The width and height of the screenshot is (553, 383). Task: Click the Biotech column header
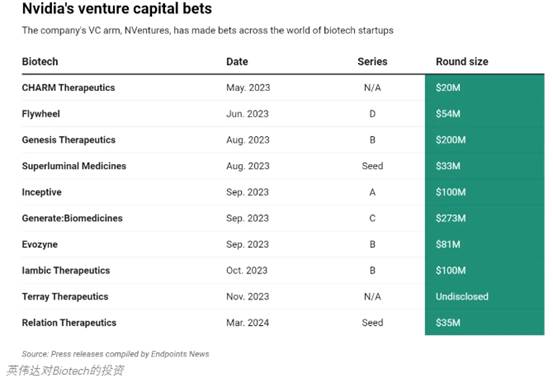[x=40, y=61]
